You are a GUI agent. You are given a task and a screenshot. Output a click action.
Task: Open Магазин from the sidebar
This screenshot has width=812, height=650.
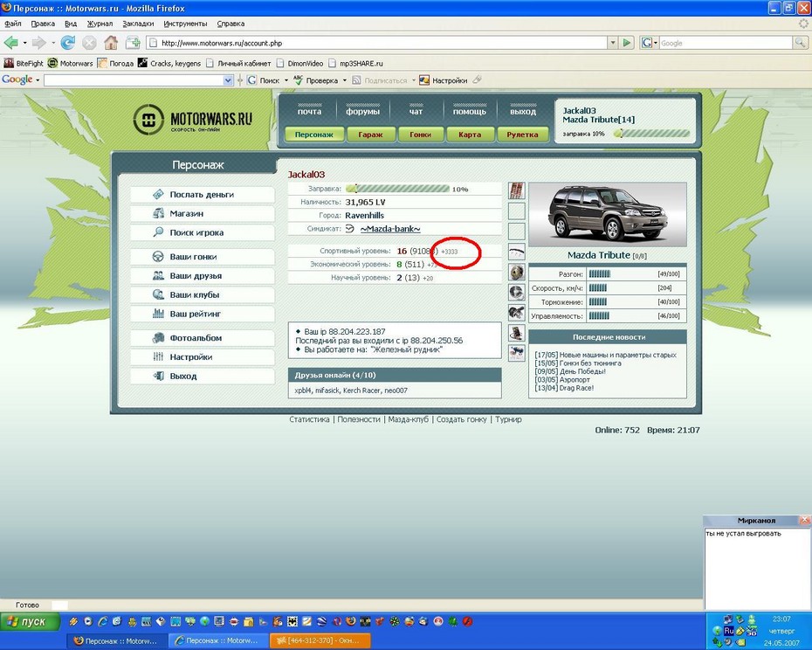(203, 213)
